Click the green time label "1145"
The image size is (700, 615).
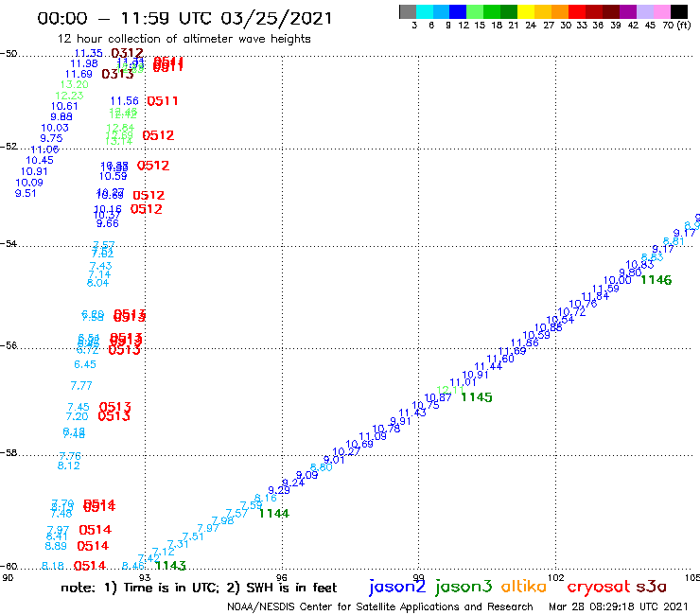coord(477,397)
